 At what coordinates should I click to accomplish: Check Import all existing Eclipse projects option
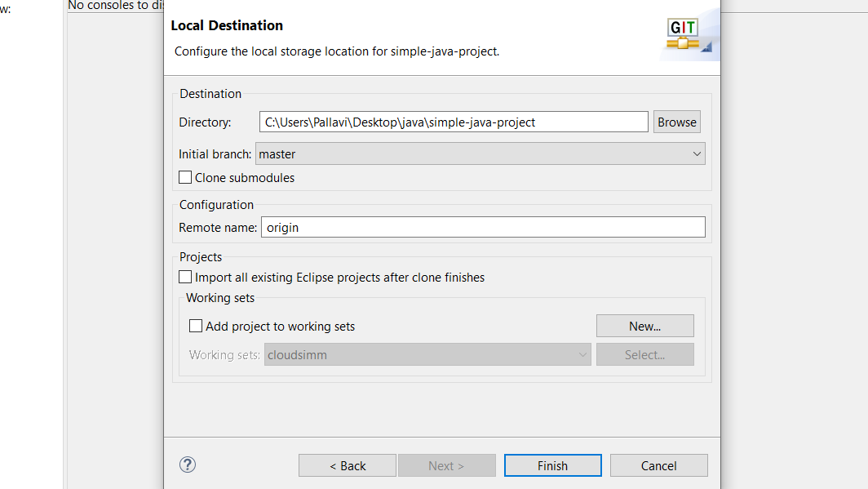pyautogui.click(x=186, y=278)
